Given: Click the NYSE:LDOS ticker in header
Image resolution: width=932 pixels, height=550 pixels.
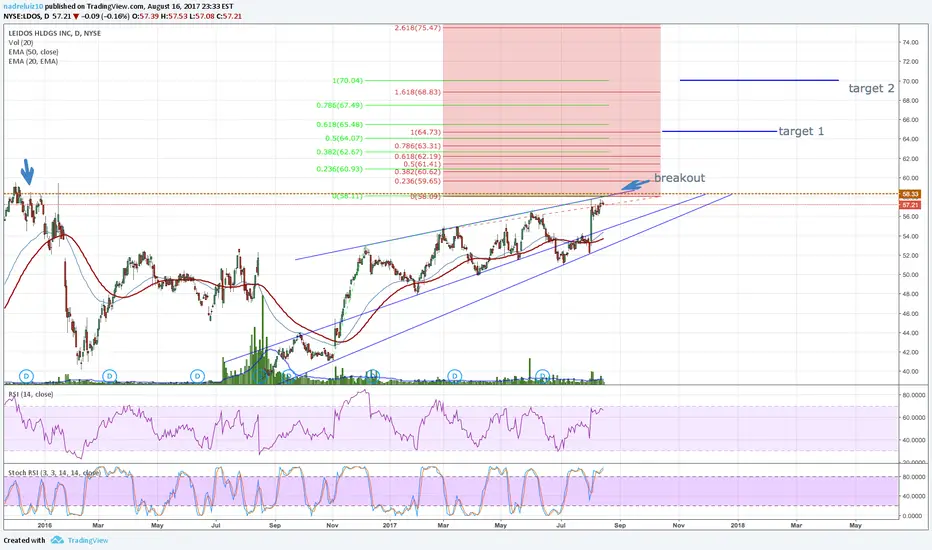Looking at the screenshot, I should (x=21, y=16).
